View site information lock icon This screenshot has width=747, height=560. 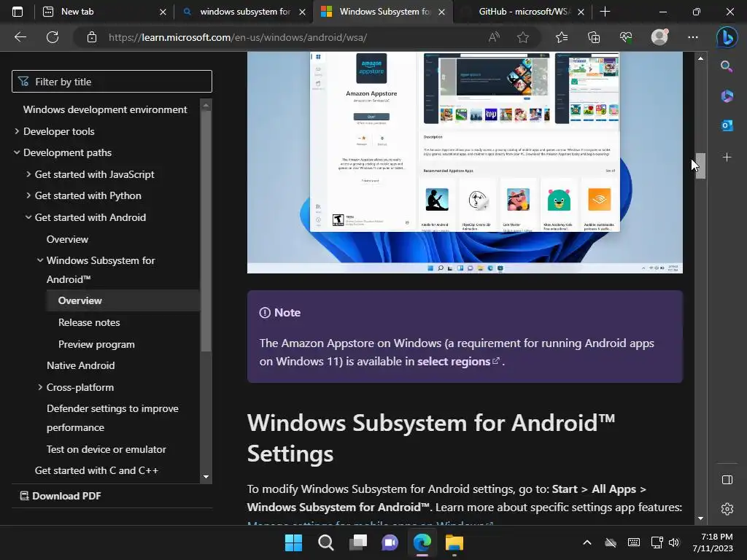point(92,37)
